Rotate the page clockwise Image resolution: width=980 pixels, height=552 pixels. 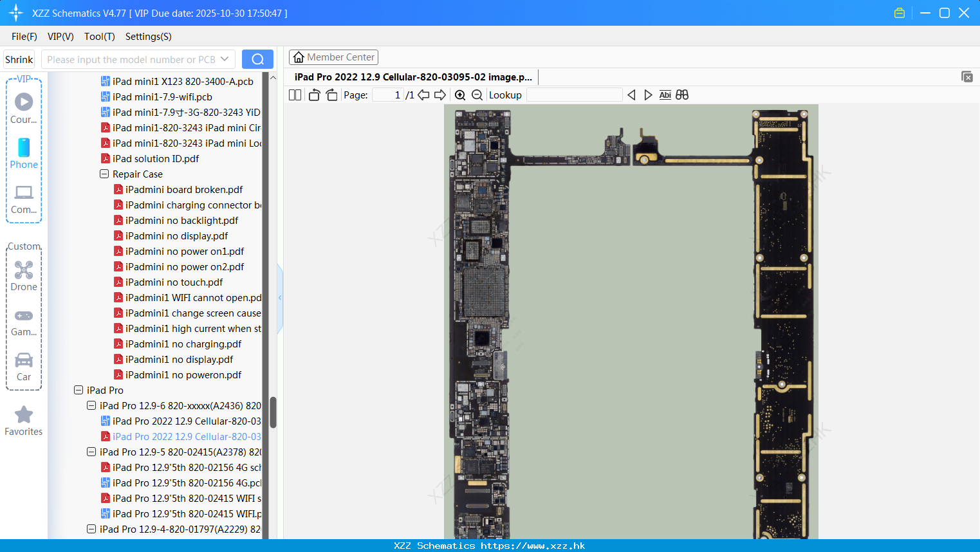[x=331, y=95]
